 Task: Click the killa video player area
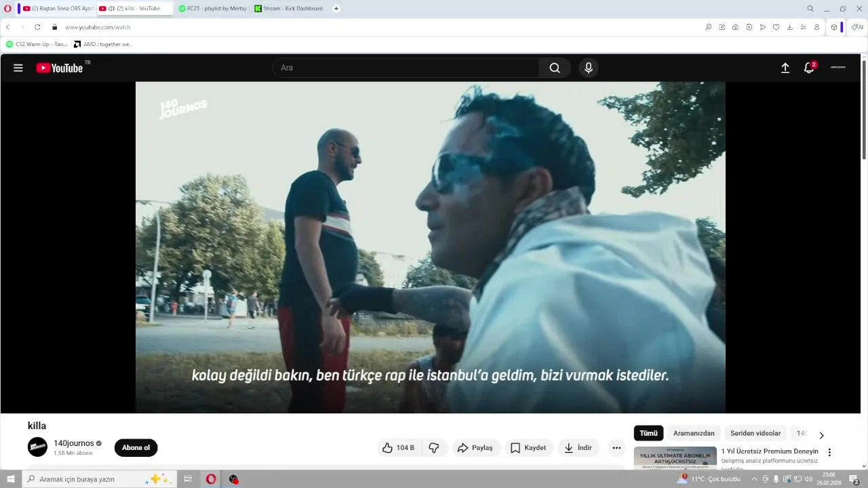(430, 247)
